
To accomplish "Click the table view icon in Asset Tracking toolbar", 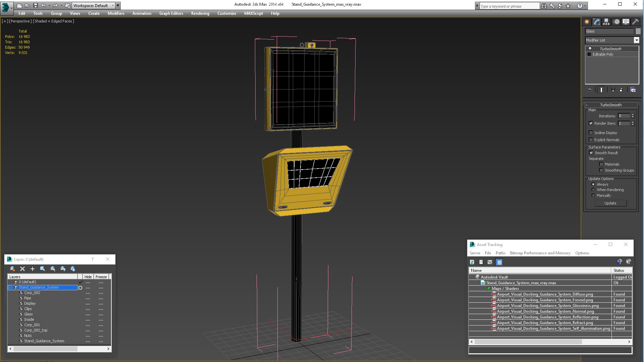I will 499,262.
